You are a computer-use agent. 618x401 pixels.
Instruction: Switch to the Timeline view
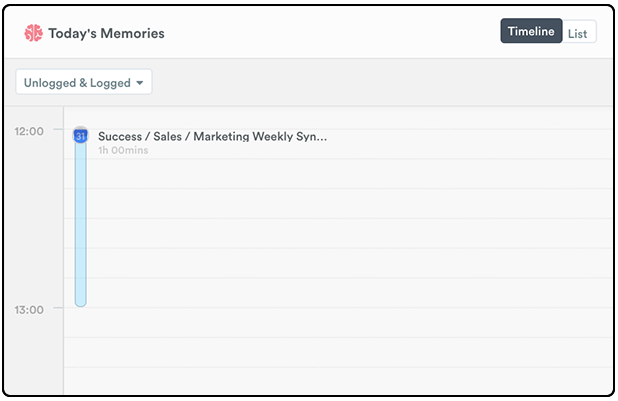(x=531, y=31)
